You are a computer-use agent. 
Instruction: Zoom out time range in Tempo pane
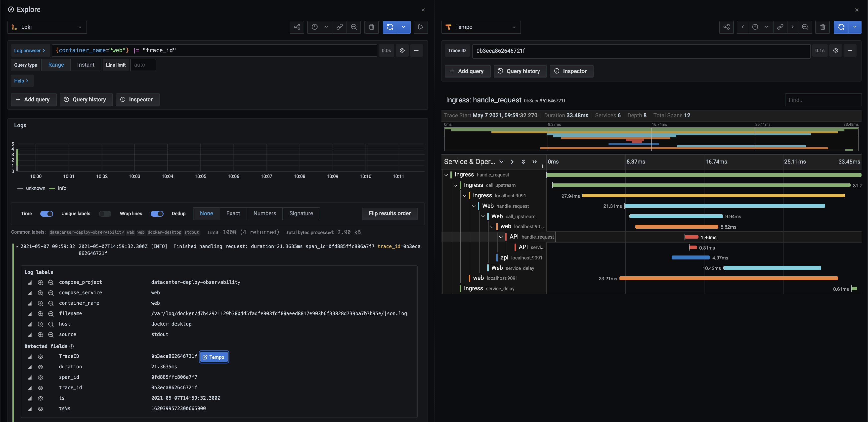pyautogui.click(x=805, y=27)
